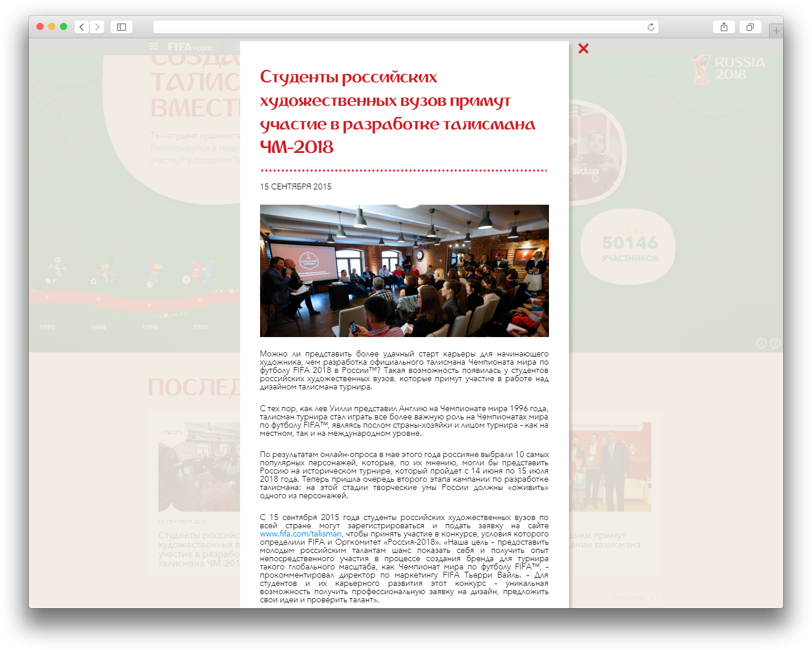
Task: Click the 1990 World Cup mascot figure
Action: tap(56, 271)
